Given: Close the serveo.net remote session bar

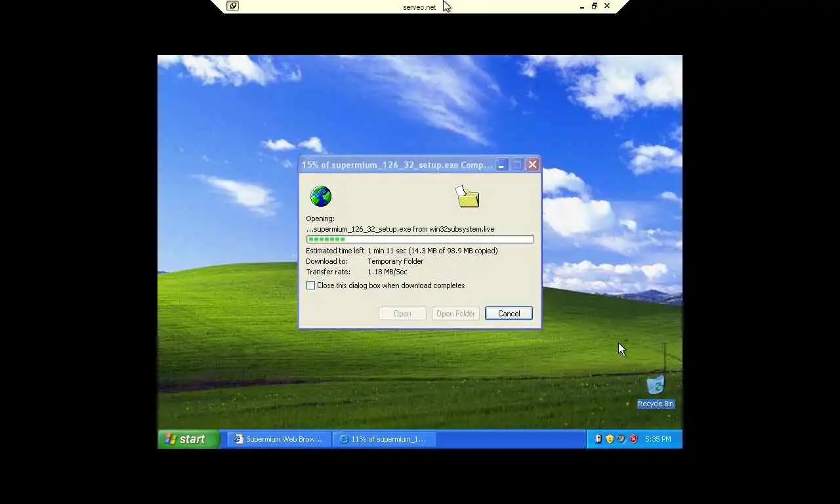Looking at the screenshot, I should pos(607,6).
